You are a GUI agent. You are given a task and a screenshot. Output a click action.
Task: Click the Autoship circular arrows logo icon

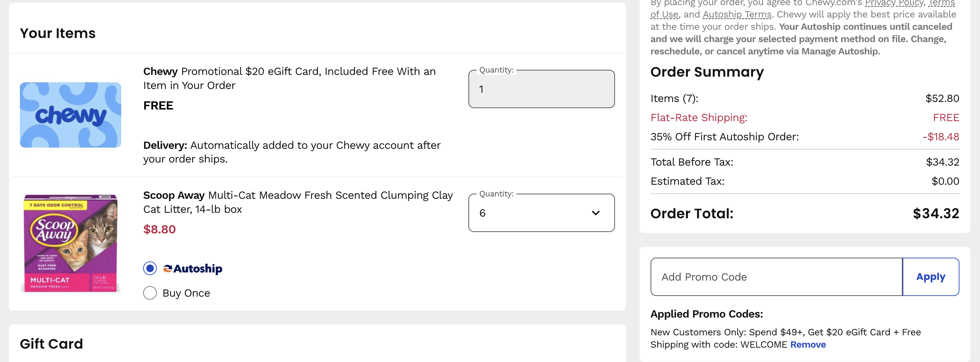pyautogui.click(x=167, y=269)
